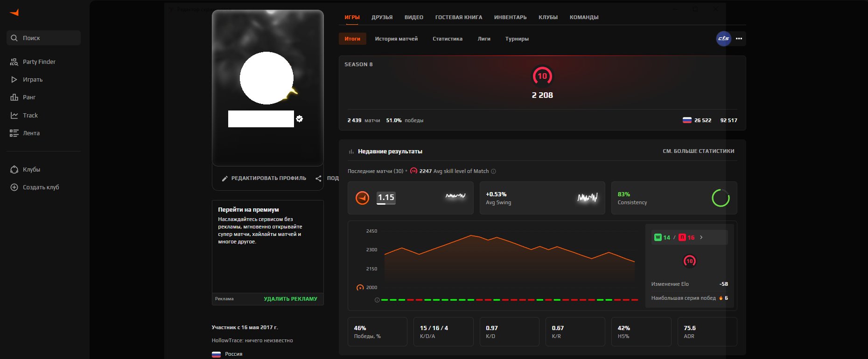Click the orange FACEIT rating icon beside 1.15
Viewport: 868px width, 359px height.
click(x=362, y=198)
